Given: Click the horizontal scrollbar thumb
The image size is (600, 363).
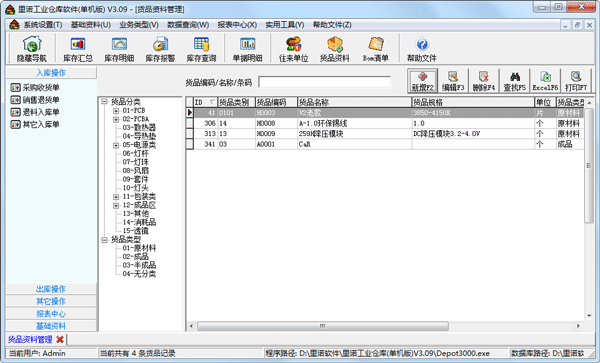Looking at the screenshot, I should [323, 326].
